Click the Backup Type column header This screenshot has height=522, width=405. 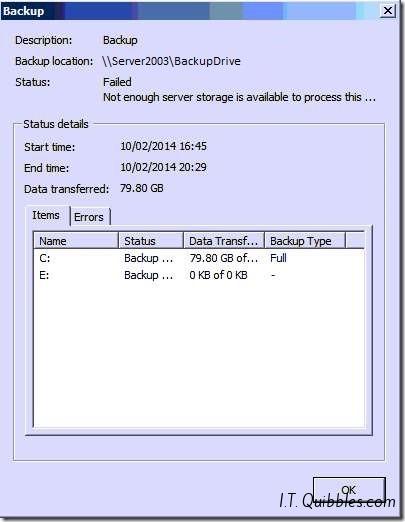click(x=305, y=241)
